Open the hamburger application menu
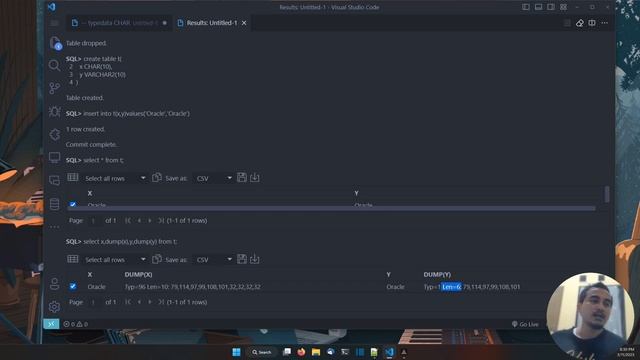The height and width of the screenshot is (360, 640). pyautogui.click(x=54, y=23)
